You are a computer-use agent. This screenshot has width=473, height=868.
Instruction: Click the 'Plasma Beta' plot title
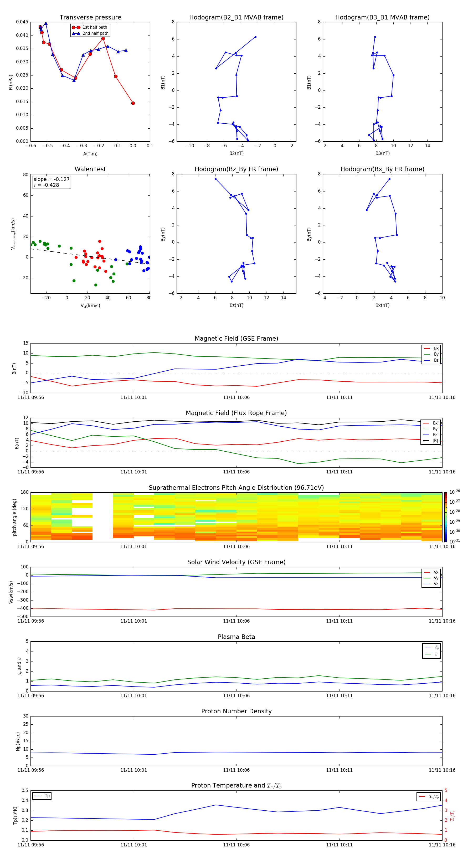pyautogui.click(x=236, y=637)
